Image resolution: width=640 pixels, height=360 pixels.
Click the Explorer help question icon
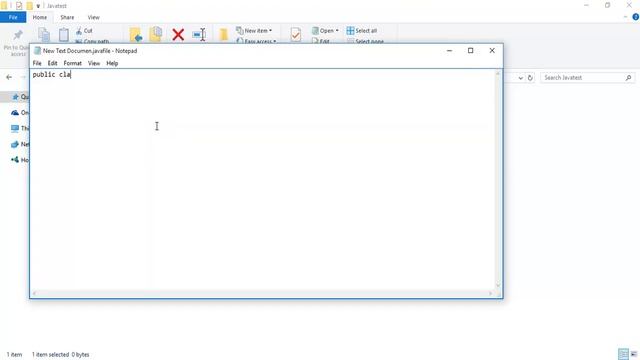point(636,17)
